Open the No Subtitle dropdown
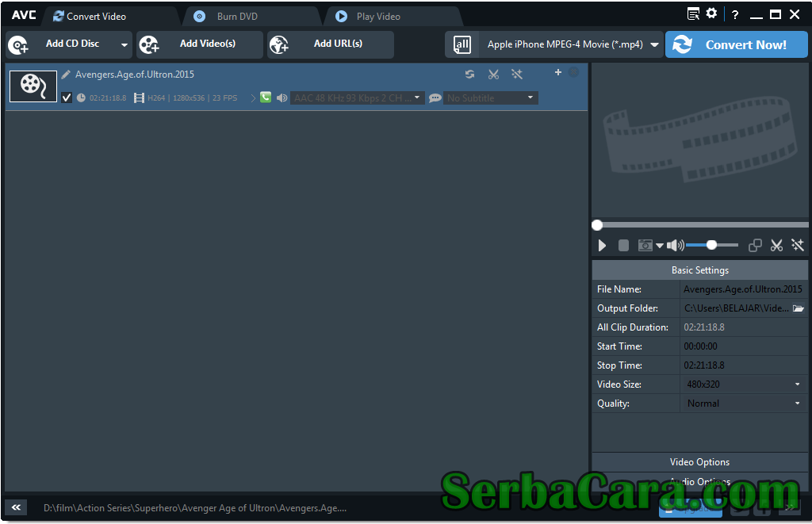The height and width of the screenshot is (524, 812). point(490,98)
